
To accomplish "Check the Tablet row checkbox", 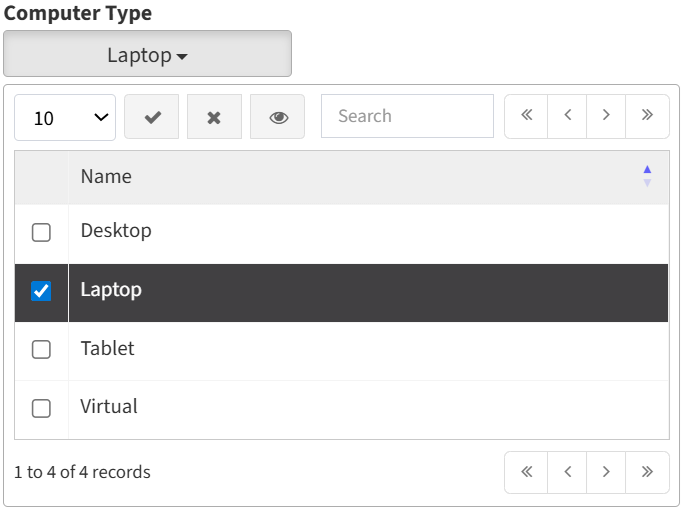I will [x=41, y=350].
